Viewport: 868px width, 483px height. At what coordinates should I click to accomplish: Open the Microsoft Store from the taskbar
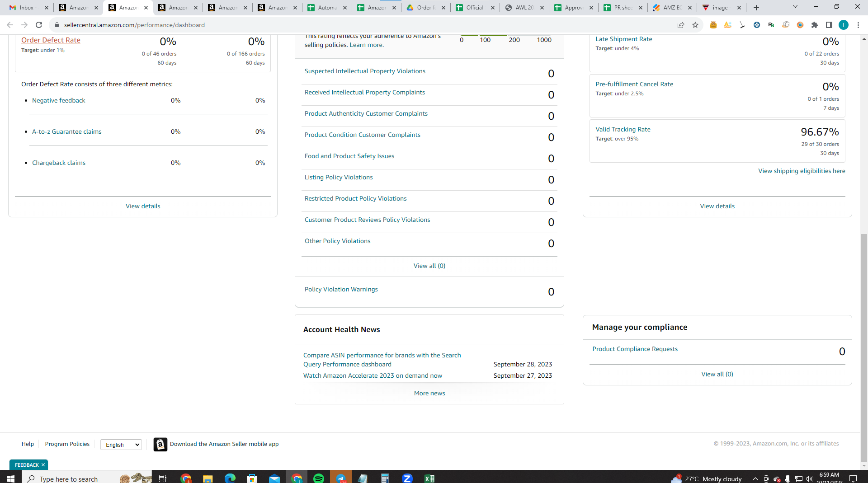click(252, 478)
